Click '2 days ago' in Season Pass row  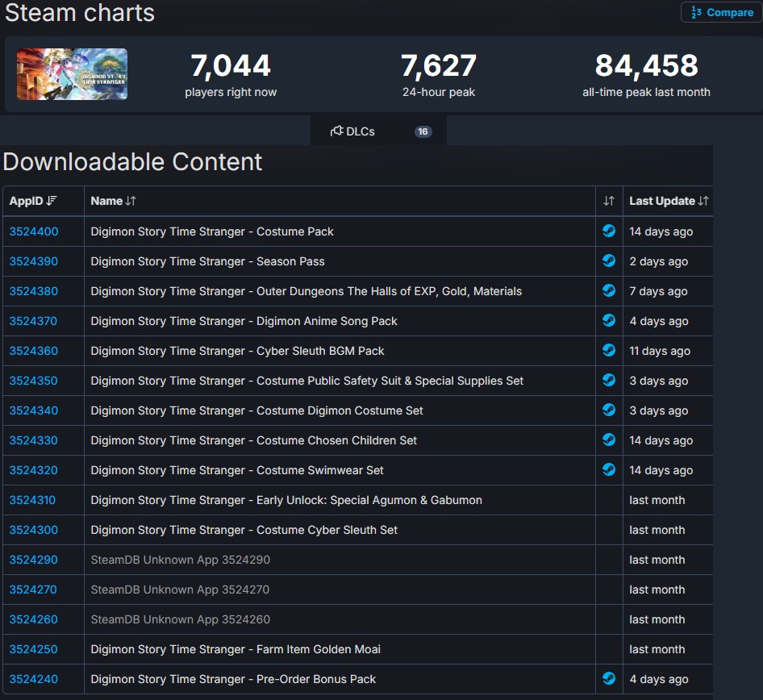[659, 261]
